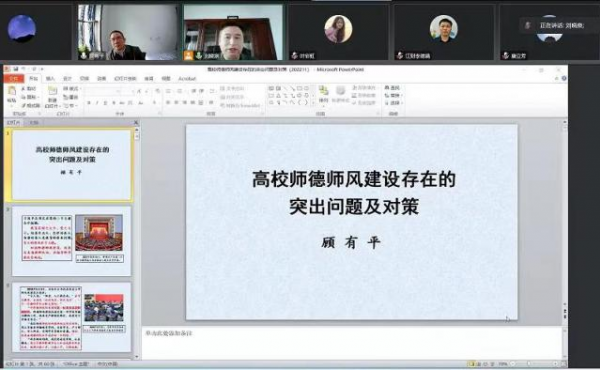600x370 pixels.
Task: Click the Paste (粘贴) clipboard icon
Action: pos(11,92)
